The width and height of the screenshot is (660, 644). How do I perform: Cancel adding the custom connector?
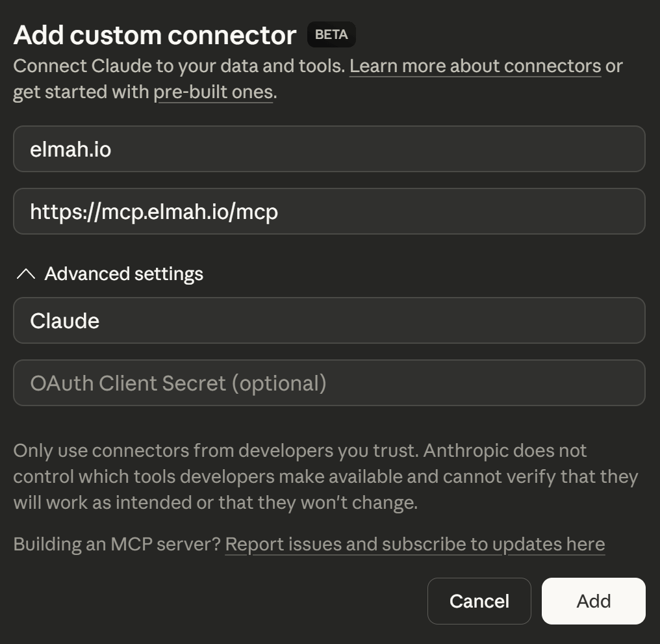click(x=479, y=601)
